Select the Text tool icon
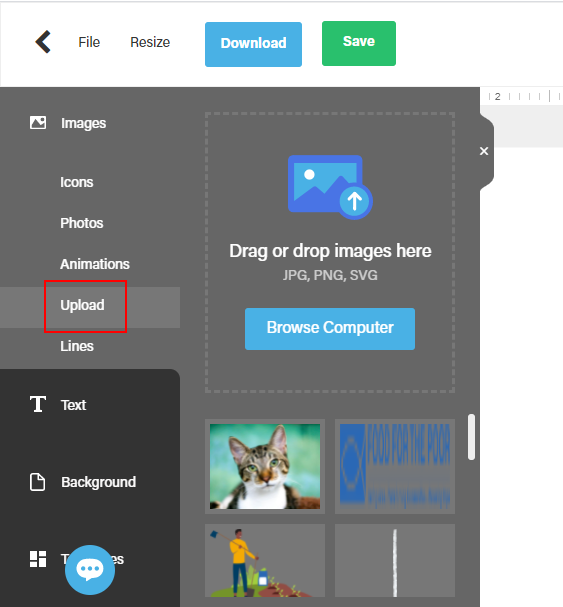This screenshot has height=607, width=563. 38,404
